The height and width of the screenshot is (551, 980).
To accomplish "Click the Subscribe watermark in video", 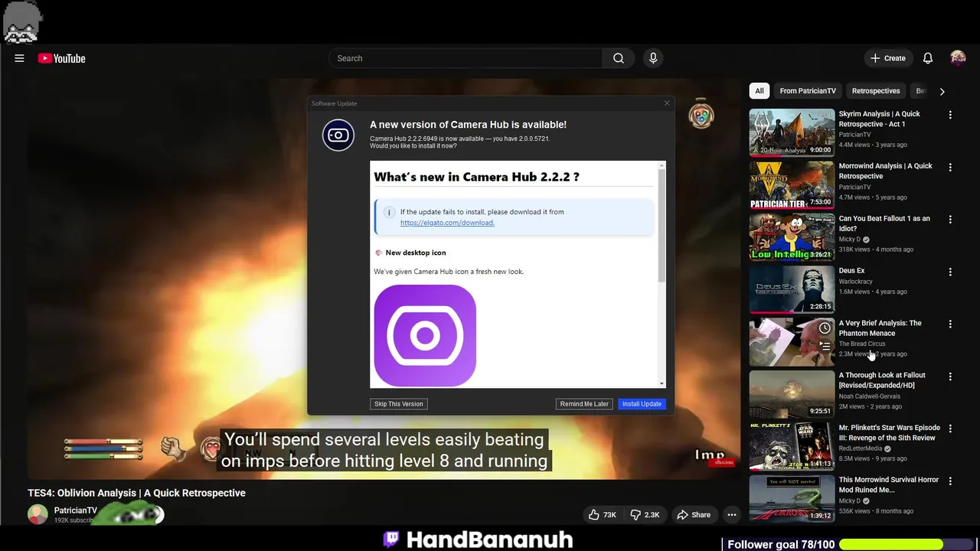I will pyautogui.click(x=720, y=462).
